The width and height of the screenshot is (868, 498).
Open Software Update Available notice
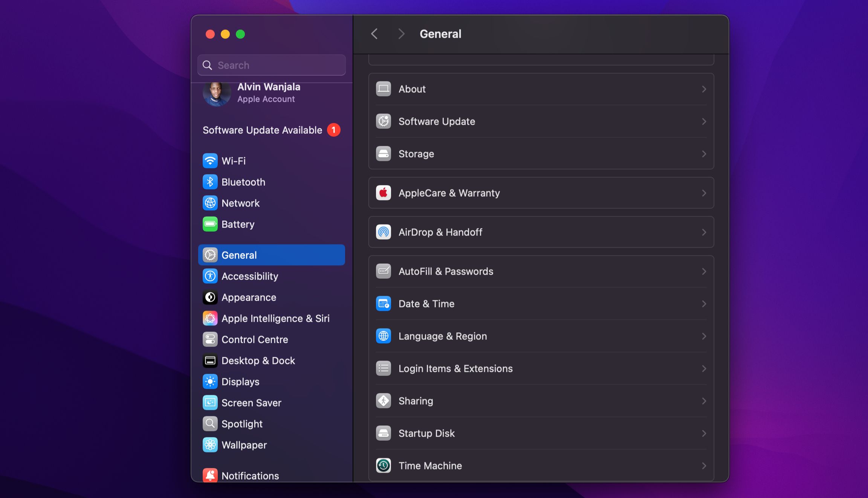pyautogui.click(x=272, y=130)
